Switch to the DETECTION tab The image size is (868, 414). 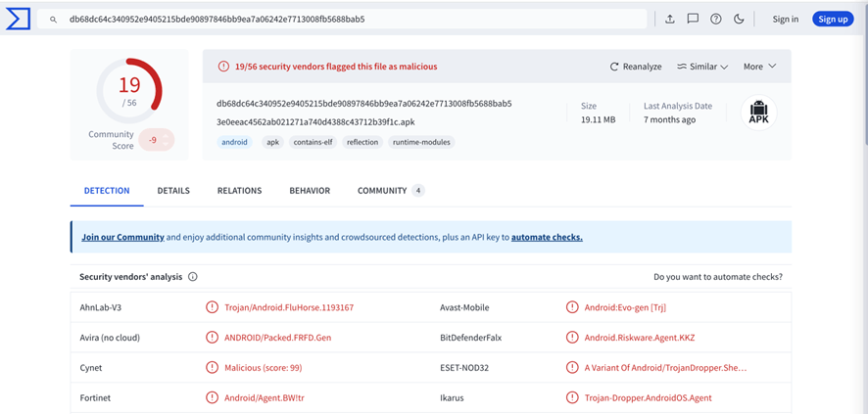107,191
